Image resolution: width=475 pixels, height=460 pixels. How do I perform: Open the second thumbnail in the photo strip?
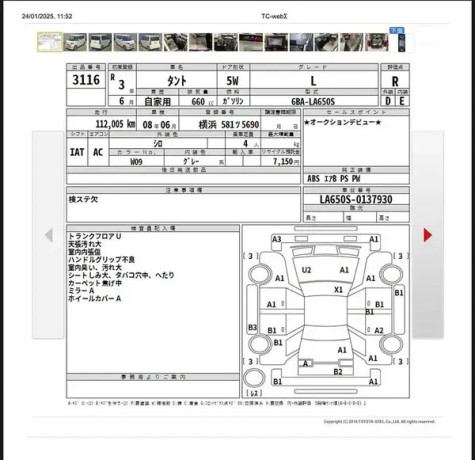click(75, 42)
